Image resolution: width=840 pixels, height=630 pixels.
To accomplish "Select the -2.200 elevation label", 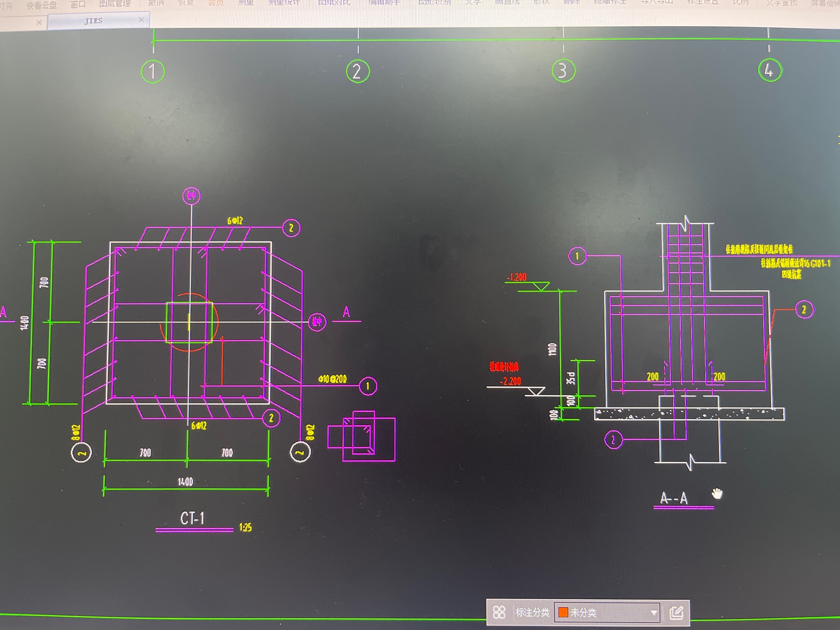I will click(510, 381).
